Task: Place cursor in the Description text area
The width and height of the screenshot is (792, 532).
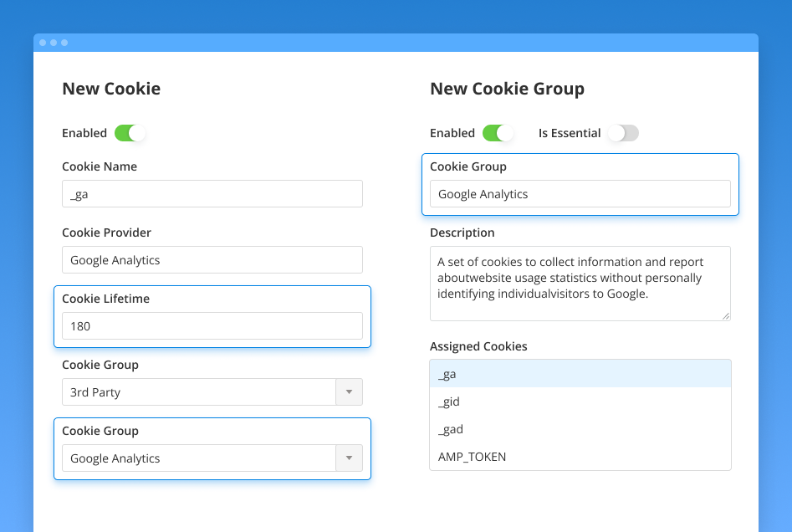Action: pyautogui.click(x=580, y=283)
